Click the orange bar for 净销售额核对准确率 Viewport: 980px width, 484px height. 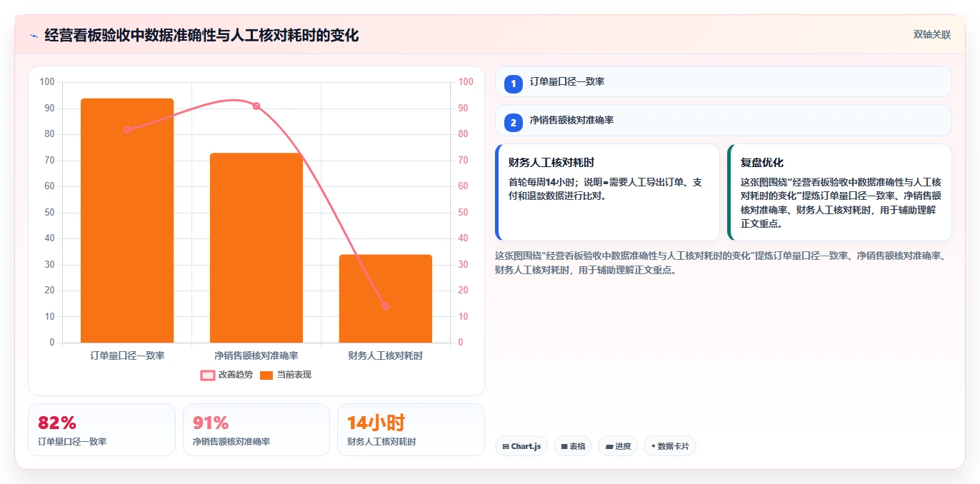[x=256, y=248]
